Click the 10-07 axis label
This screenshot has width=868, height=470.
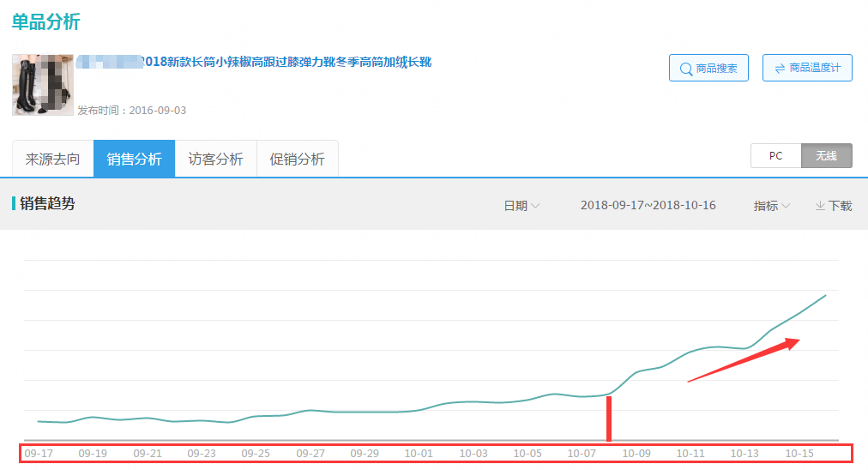coord(582,454)
